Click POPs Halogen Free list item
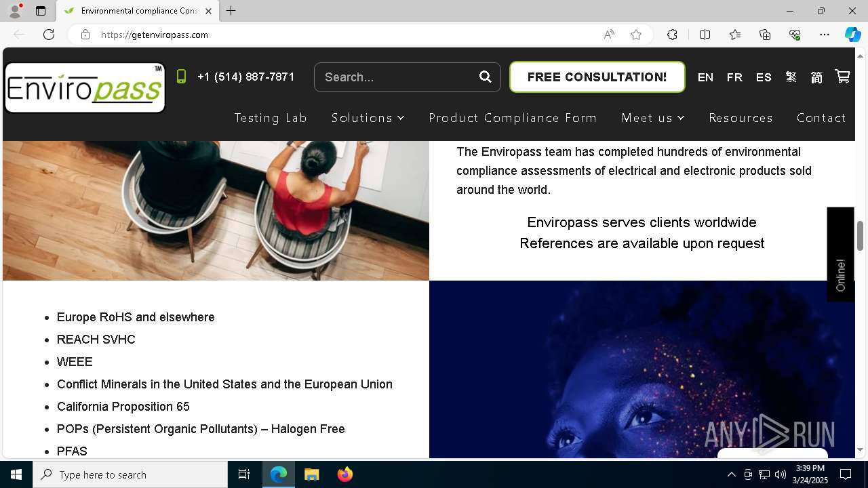 201,429
